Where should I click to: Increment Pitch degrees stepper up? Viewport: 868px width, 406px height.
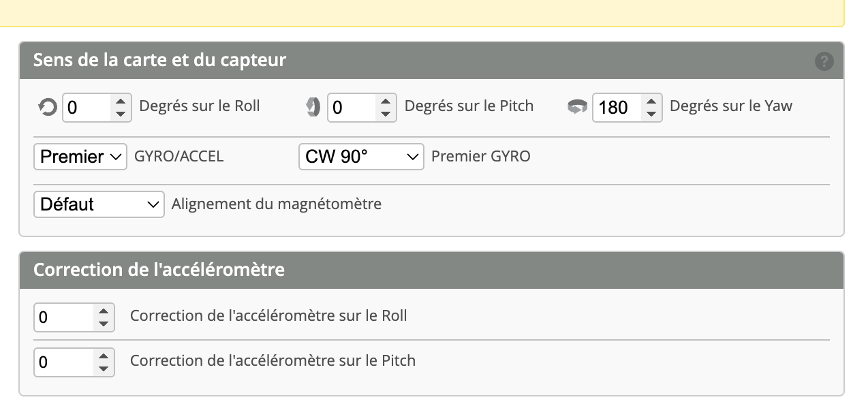coord(386,101)
